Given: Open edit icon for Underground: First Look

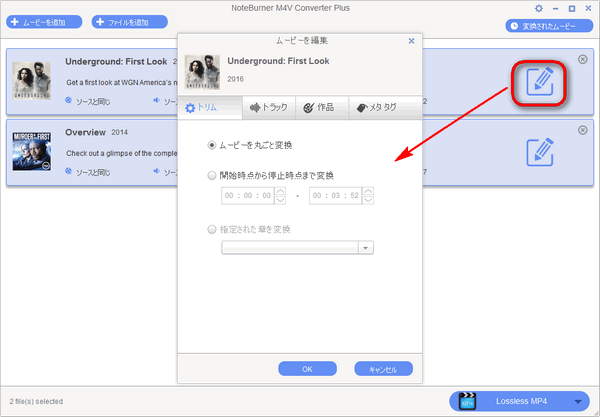Looking at the screenshot, I should 540,82.
